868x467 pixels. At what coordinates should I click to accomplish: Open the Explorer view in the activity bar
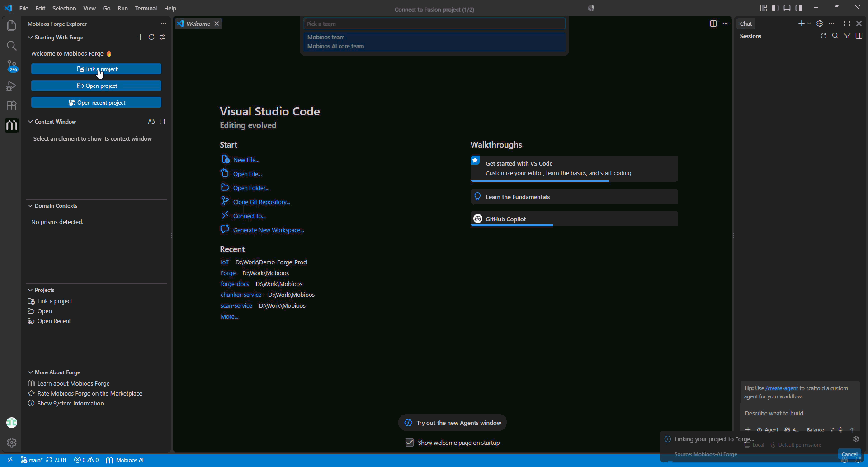click(x=12, y=26)
